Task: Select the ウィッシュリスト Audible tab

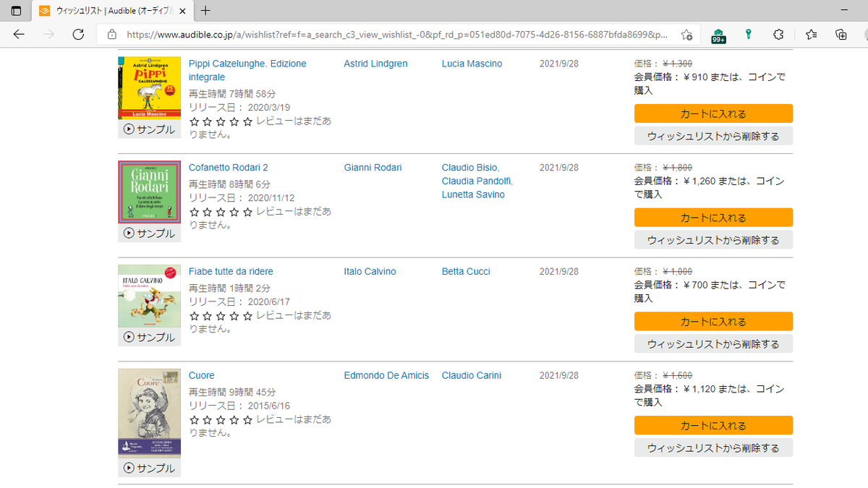Action: 114,11
